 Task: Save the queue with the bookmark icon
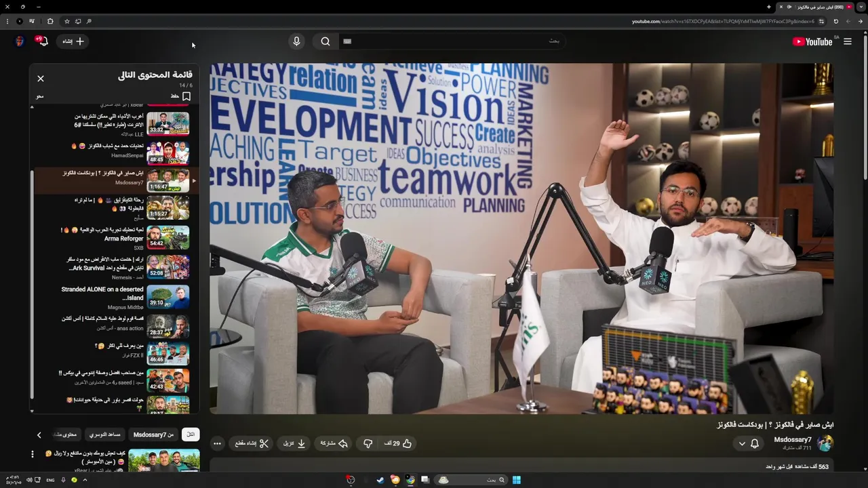[186, 96]
